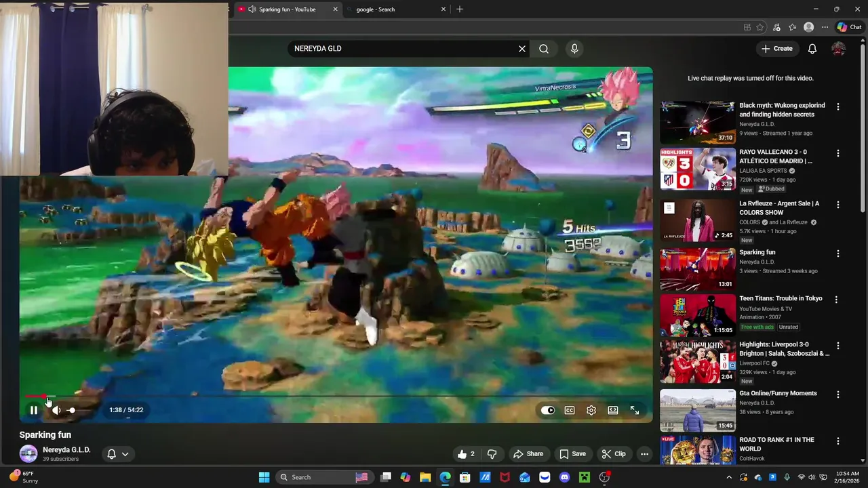Open options for Liverpool 3-0 Brighton video
Viewport: 868px width, 488px height.
point(838,346)
